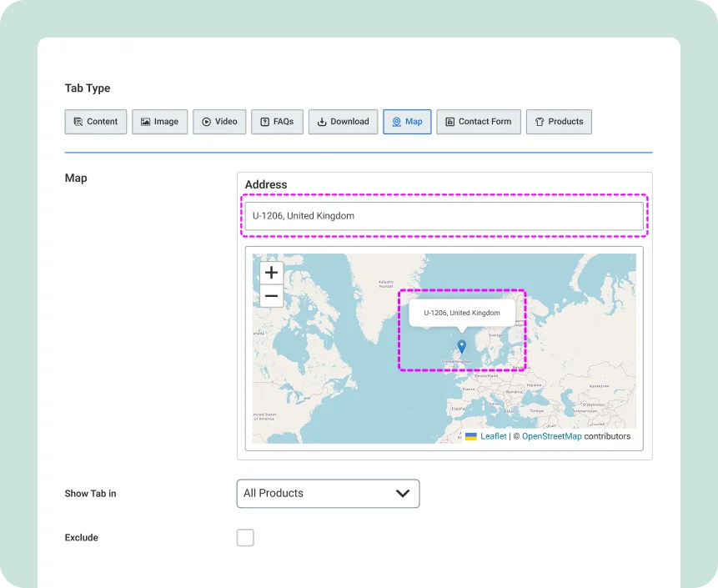
Task: Click into the Address input field
Action: pos(443,216)
